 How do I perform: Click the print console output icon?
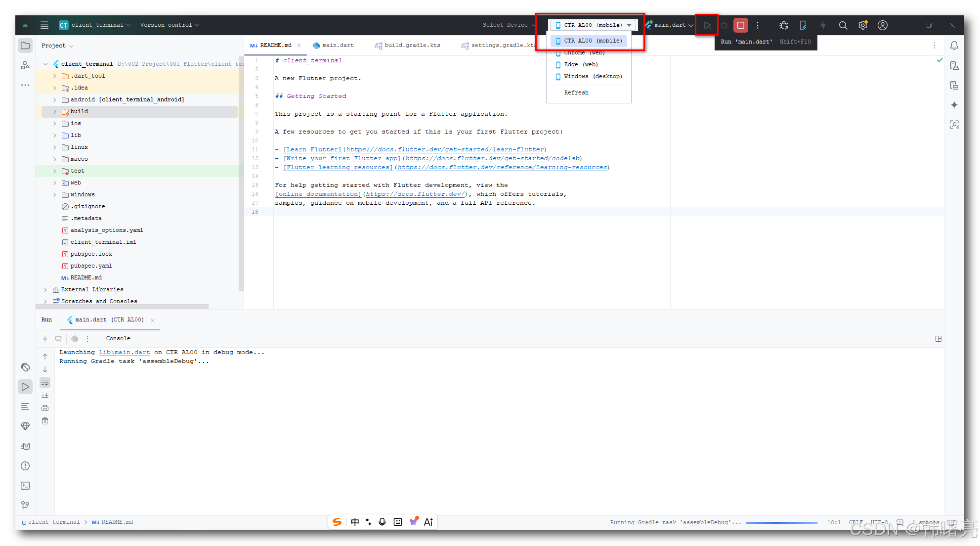[x=45, y=408]
